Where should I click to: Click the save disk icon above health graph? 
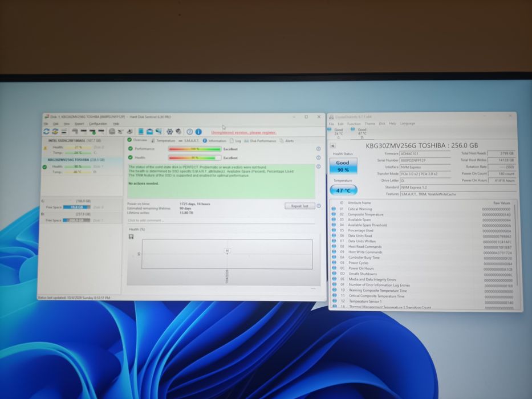pyautogui.click(x=131, y=237)
